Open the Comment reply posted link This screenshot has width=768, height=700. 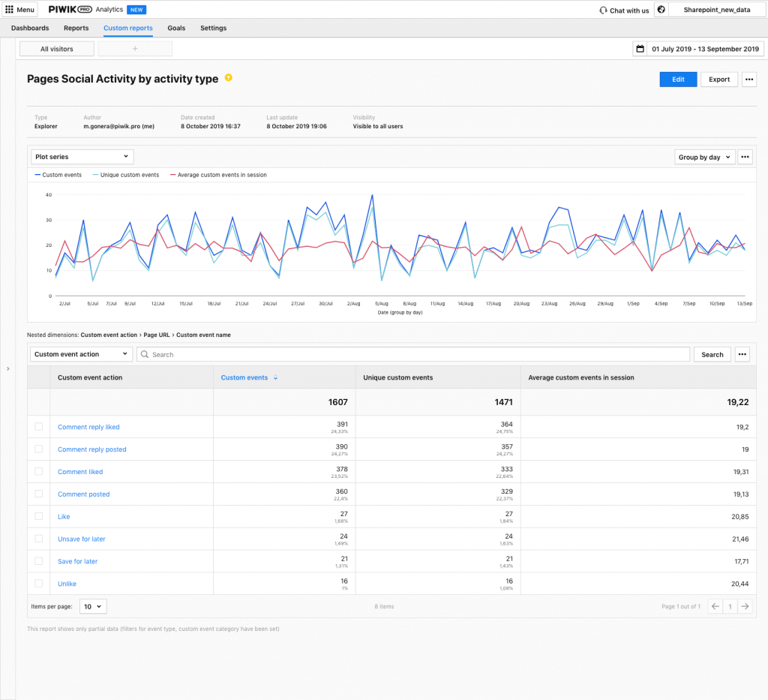click(91, 449)
